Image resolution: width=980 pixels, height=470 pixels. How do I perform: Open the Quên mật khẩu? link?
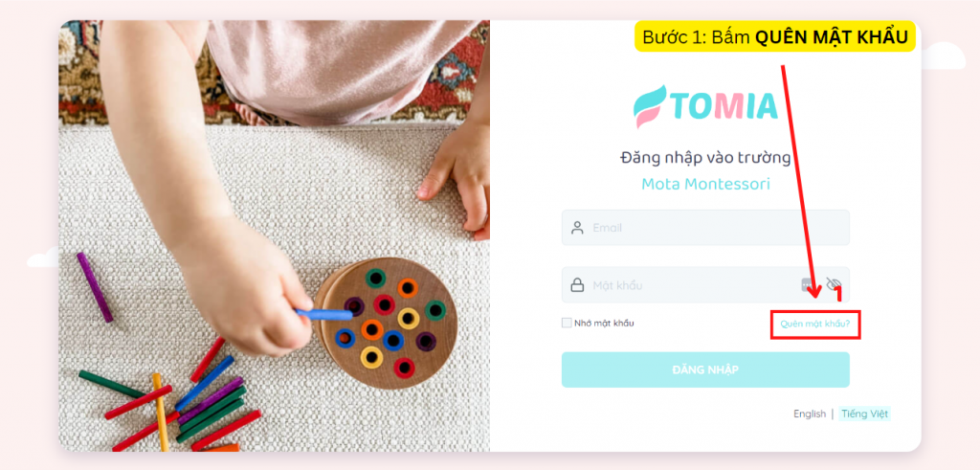815,325
